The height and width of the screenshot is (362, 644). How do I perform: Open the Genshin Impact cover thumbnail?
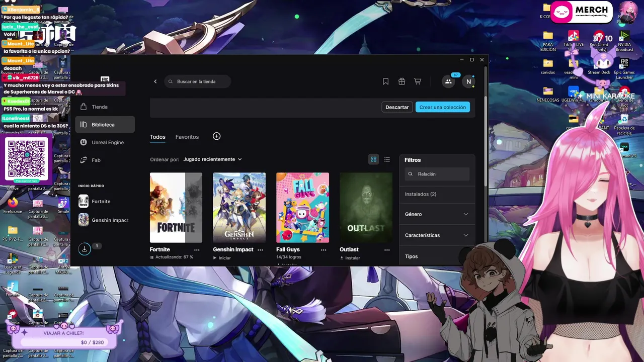click(239, 208)
